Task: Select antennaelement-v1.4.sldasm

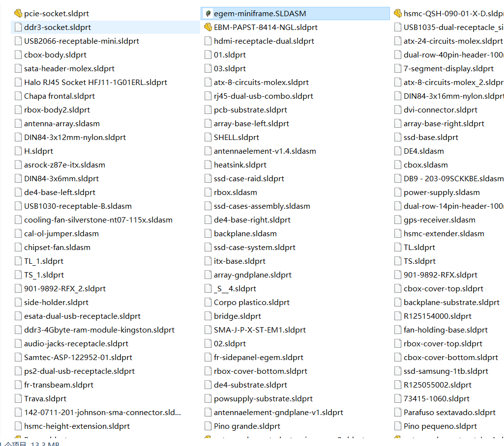Action: click(x=265, y=151)
